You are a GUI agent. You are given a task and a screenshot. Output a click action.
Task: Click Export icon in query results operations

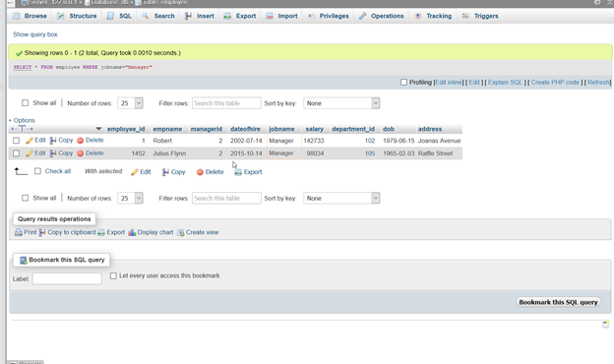pyautogui.click(x=101, y=232)
